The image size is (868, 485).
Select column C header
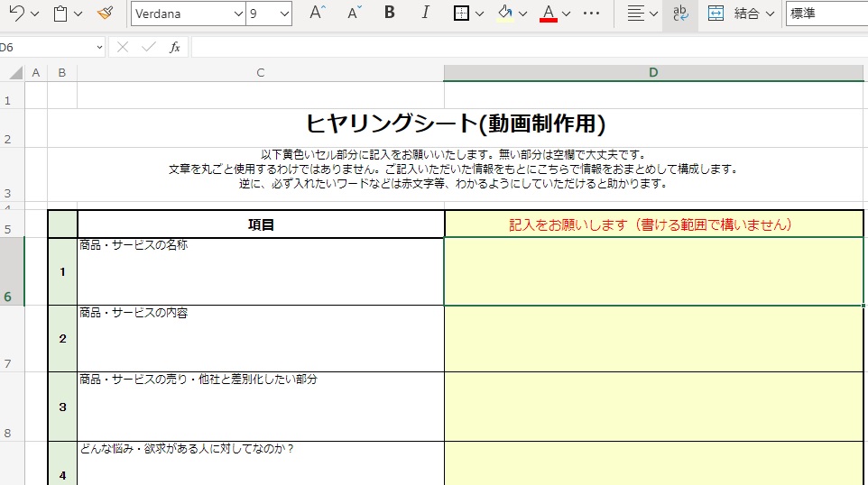tap(260, 72)
